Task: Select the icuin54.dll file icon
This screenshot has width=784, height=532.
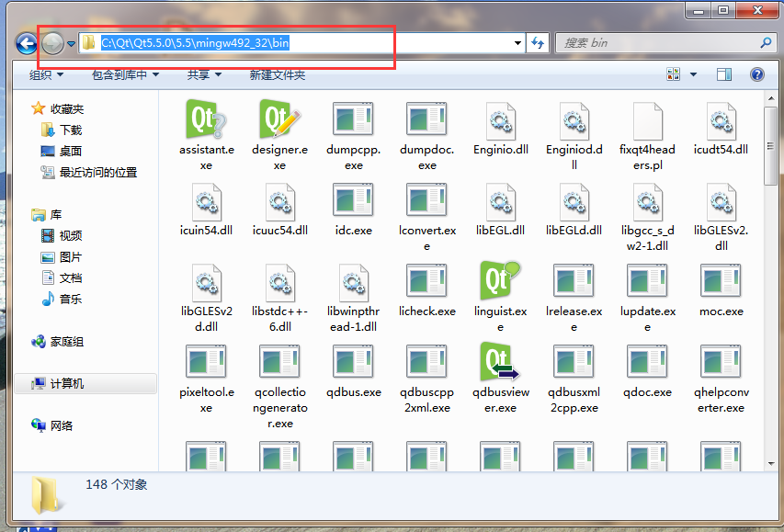Action: coord(206,202)
